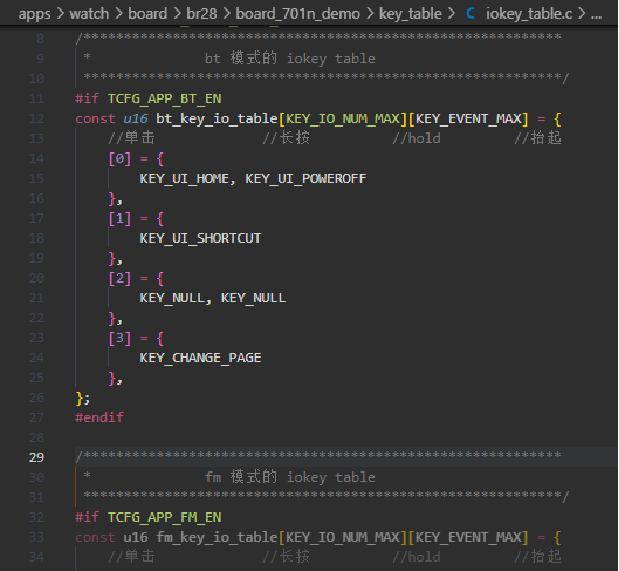Screen dimensions: 619x571
Task: Click the fm_key_io_table identifier
Action: pos(217,537)
